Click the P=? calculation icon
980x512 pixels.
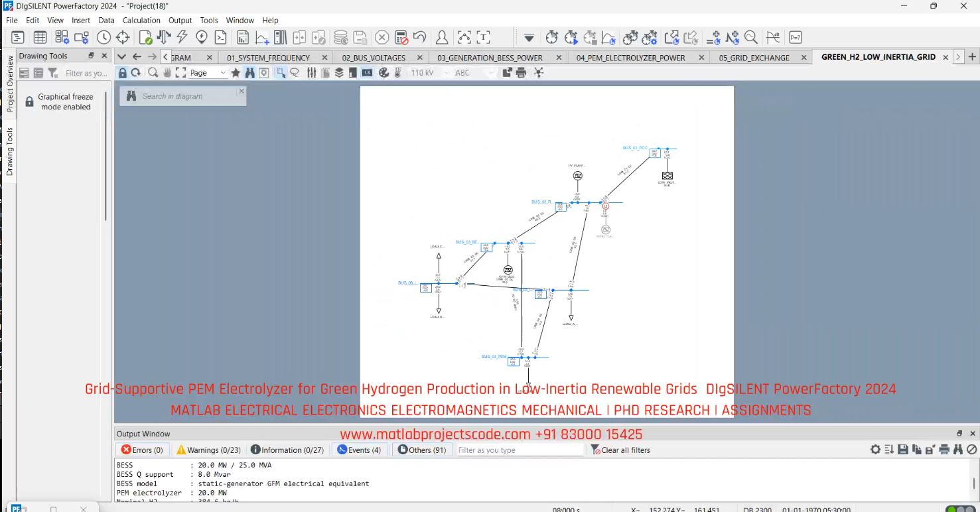point(795,37)
